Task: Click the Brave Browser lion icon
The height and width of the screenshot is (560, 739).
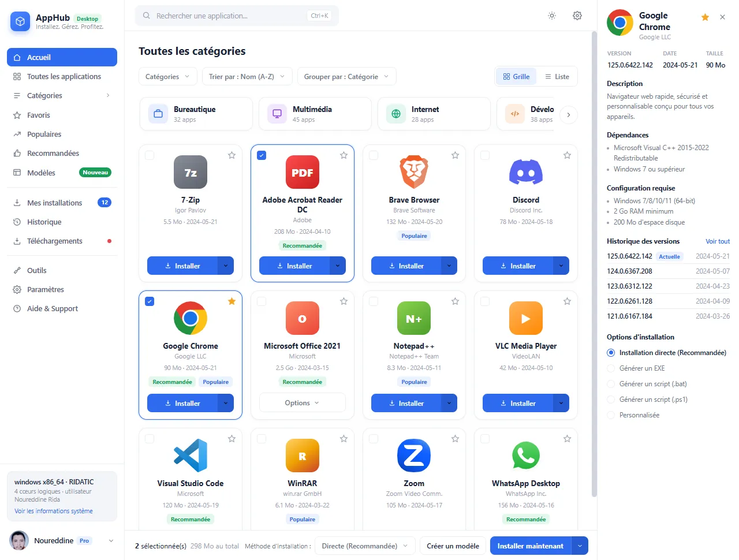Action: click(414, 172)
